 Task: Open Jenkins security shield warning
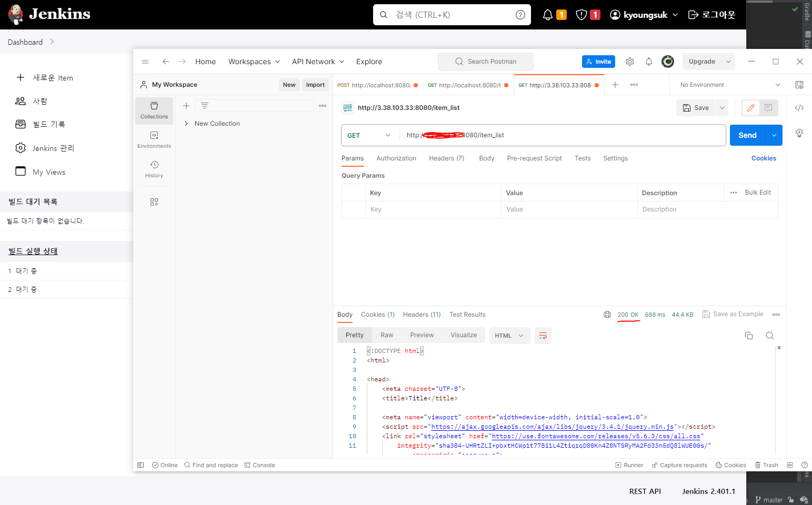pos(582,15)
